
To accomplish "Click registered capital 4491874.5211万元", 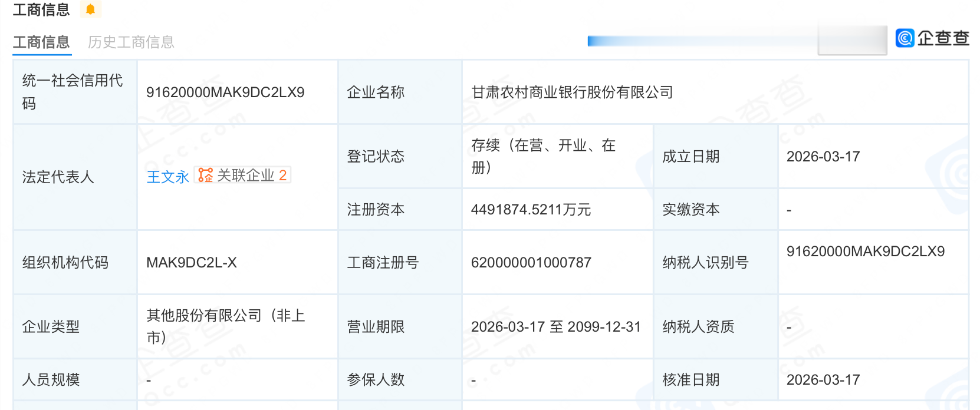I will coord(531,210).
